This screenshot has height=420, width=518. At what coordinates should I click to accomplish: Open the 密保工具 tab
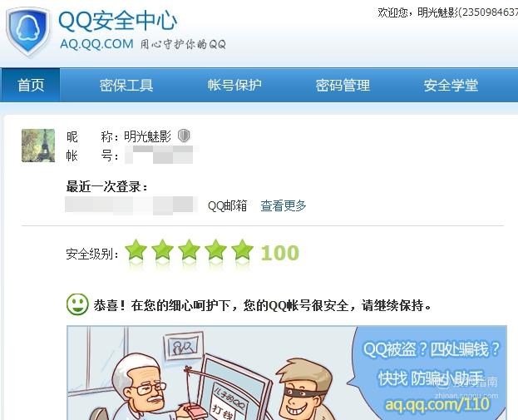126,86
